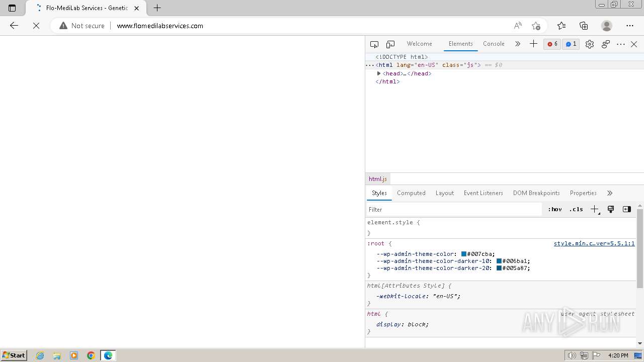Viewport: 644px width, 362px height.
Task: Open the tab actions menu icon
Action: tap(12, 8)
